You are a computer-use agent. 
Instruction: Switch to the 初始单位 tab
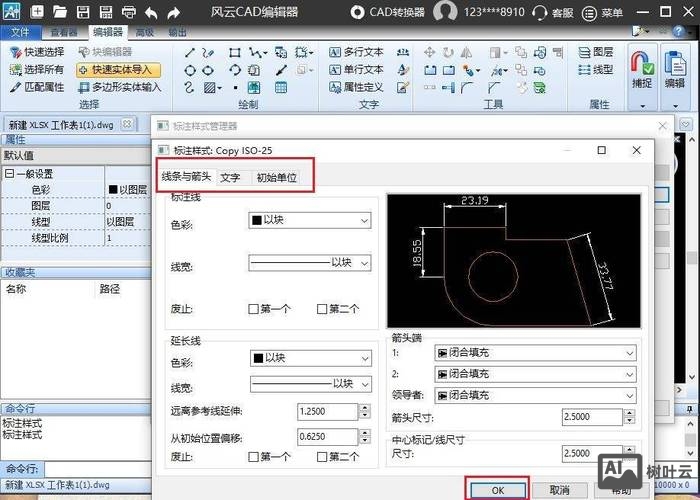pyautogui.click(x=277, y=178)
